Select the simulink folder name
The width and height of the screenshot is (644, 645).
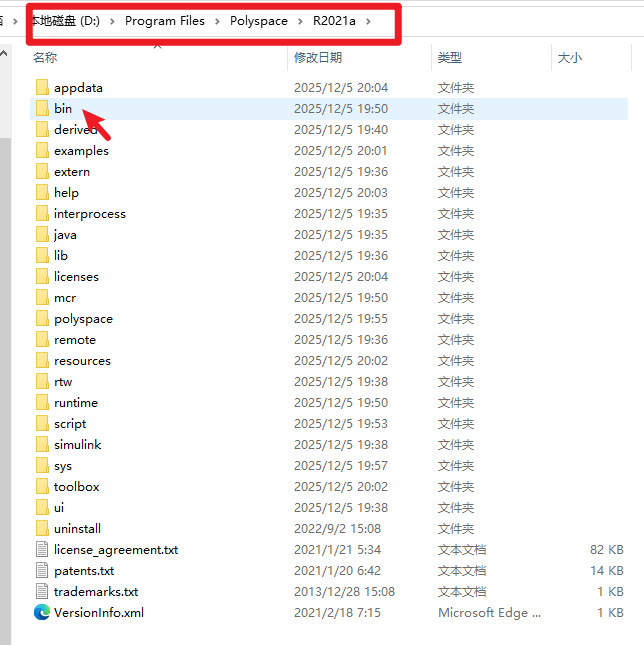click(x=77, y=445)
